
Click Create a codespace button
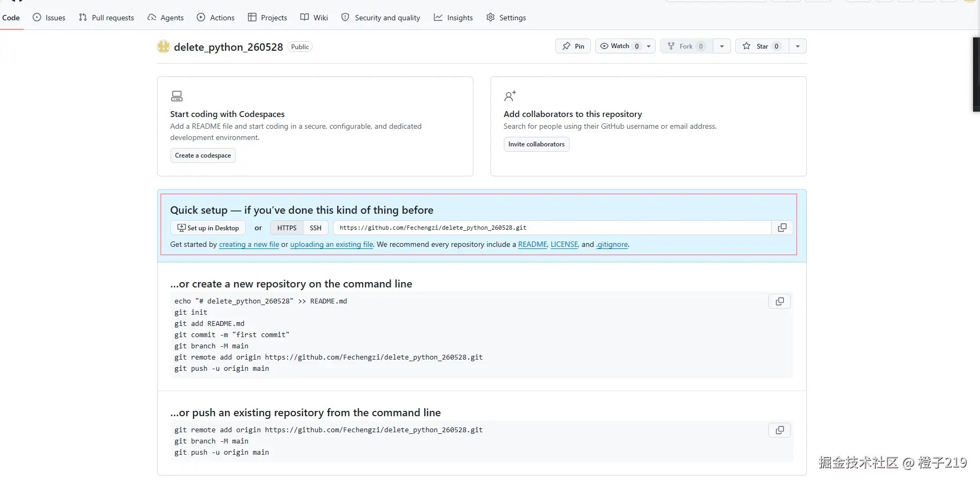point(203,155)
